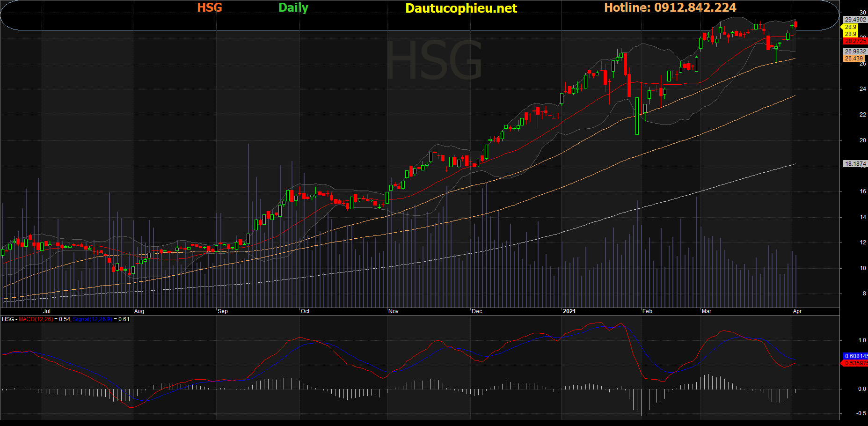868x426 pixels.
Task: Click the 18.1874 long-term average label
Action: (x=855, y=164)
